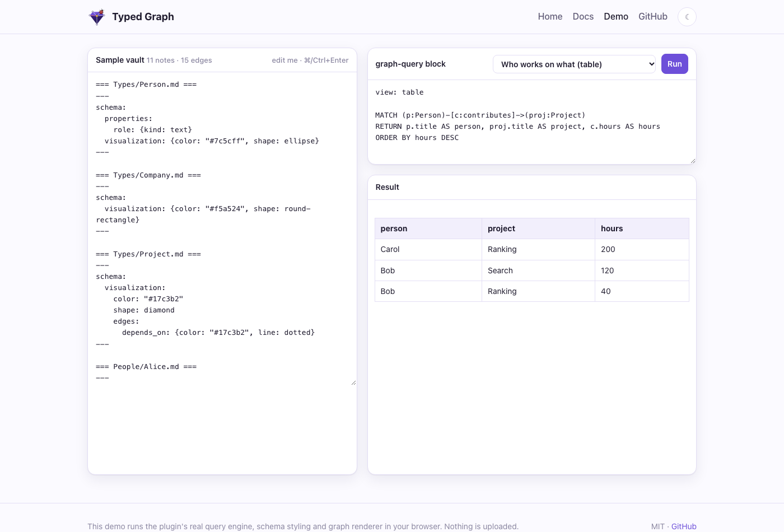Click the 'project' column header
This screenshot has width=784, height=532.
538,228
